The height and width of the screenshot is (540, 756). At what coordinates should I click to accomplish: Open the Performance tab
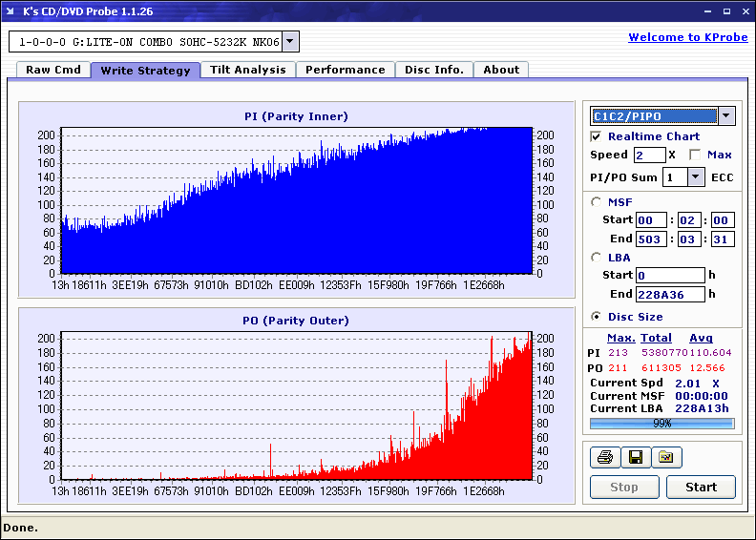click(x=346, y=70)
